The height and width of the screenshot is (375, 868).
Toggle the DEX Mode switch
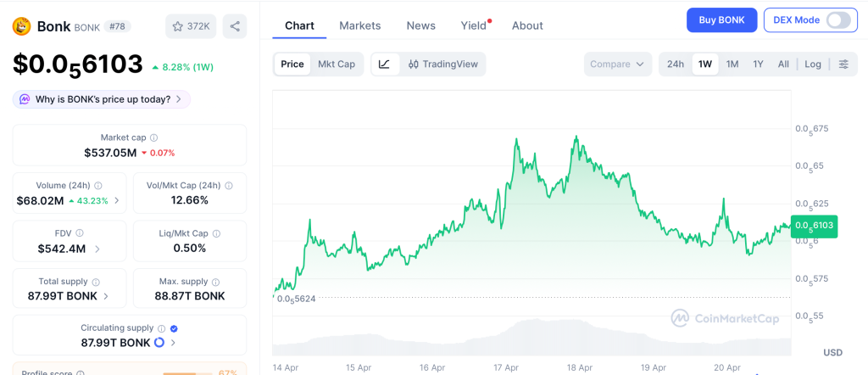pos(837,20)
